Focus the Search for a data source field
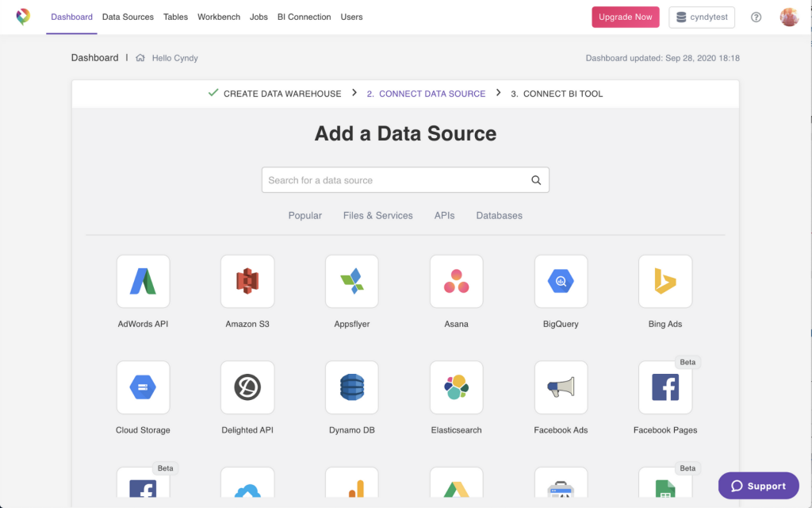This screenshot has height=508, width=812. tap(405, 180)
